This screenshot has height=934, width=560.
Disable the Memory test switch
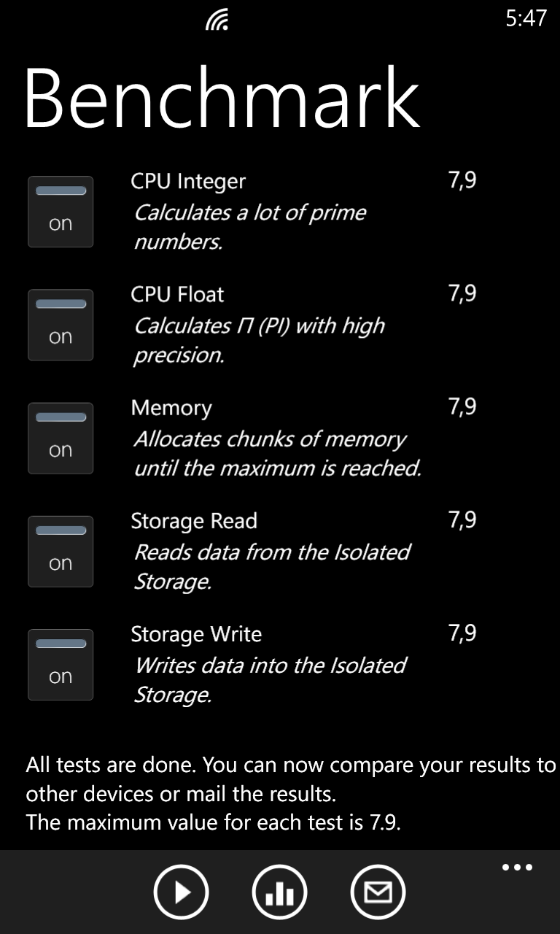click(61, 438)
